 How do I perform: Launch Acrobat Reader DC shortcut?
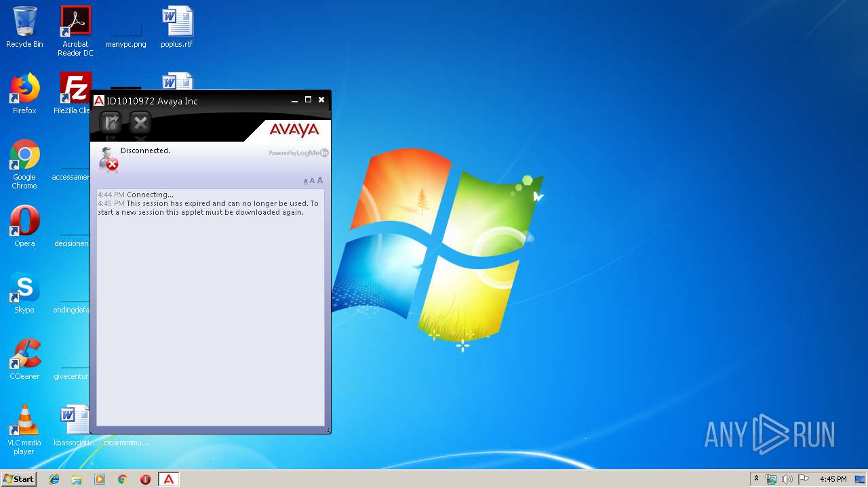coord(75,30)
